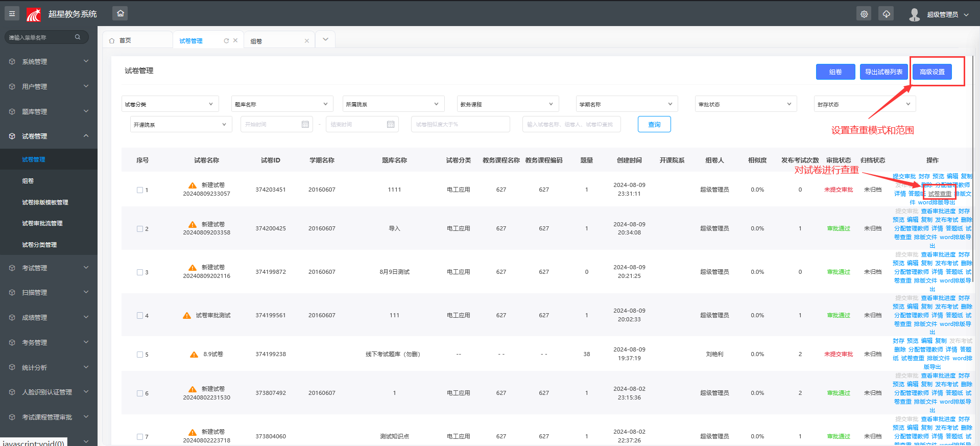Click the 试卷相似度大于% input field
The image size is (980, 446).
tap(461, 124)
